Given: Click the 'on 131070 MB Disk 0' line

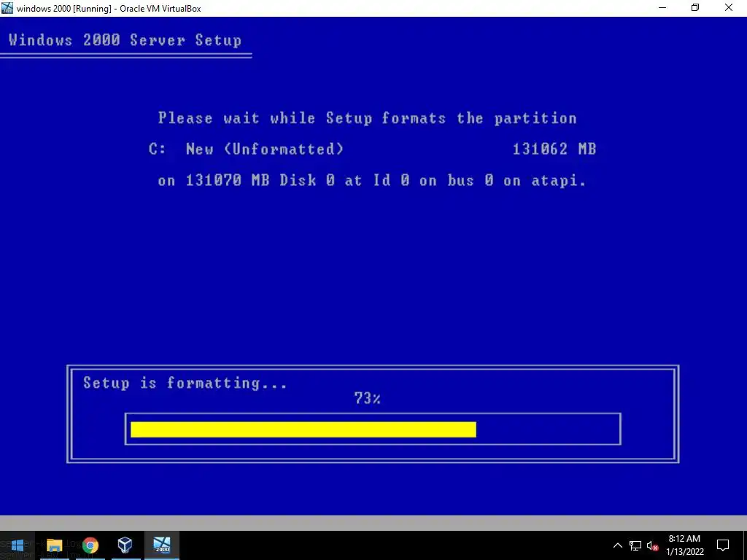Looking at the screenshot, I should click(x=371, y=181).
